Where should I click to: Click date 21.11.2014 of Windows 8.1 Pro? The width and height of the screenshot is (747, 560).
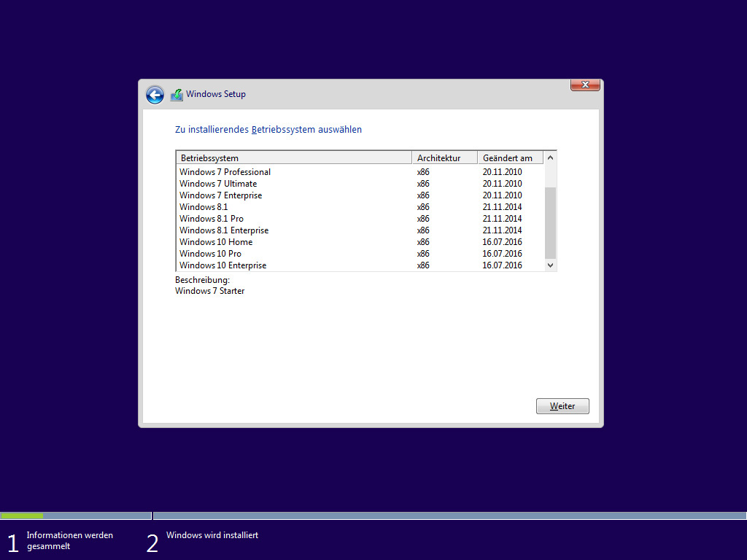[x=502, y=219]
